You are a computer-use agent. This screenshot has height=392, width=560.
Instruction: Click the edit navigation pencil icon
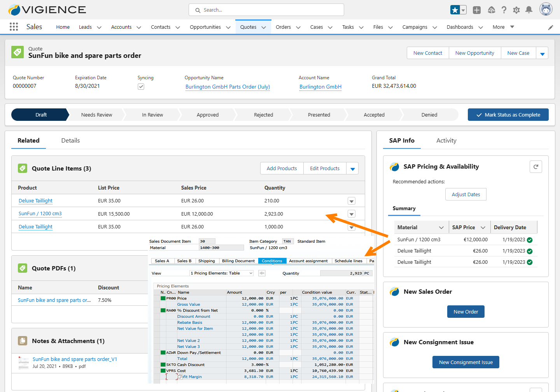[551, 27]
